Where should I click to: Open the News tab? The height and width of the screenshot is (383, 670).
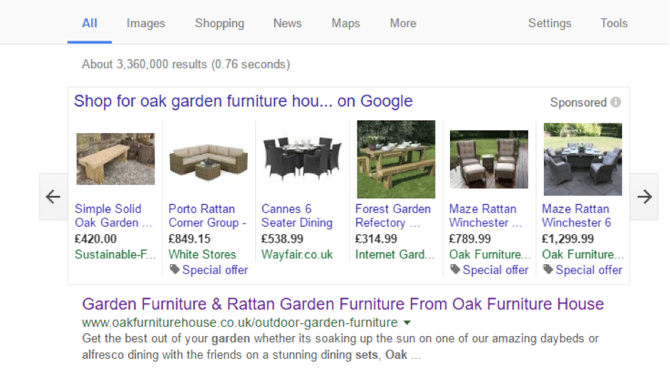(x=288, y=23)
